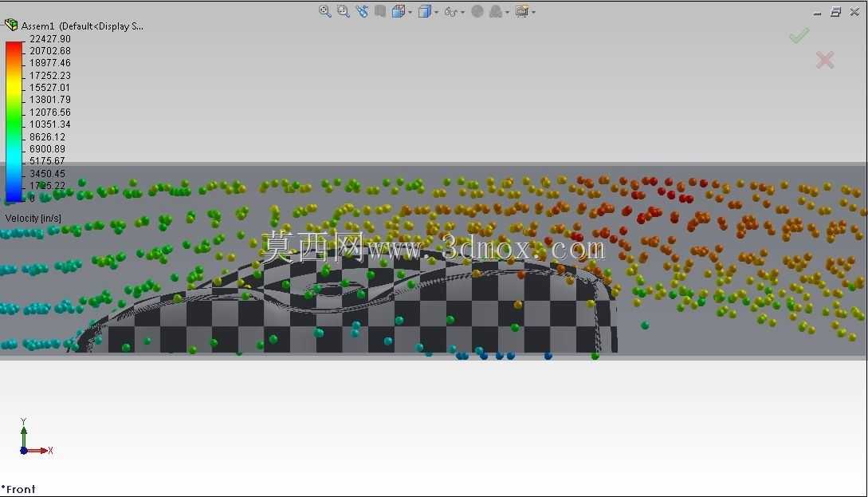Click the green checkmark to confirm
868x497 pixels.
(x=799, y=36)
